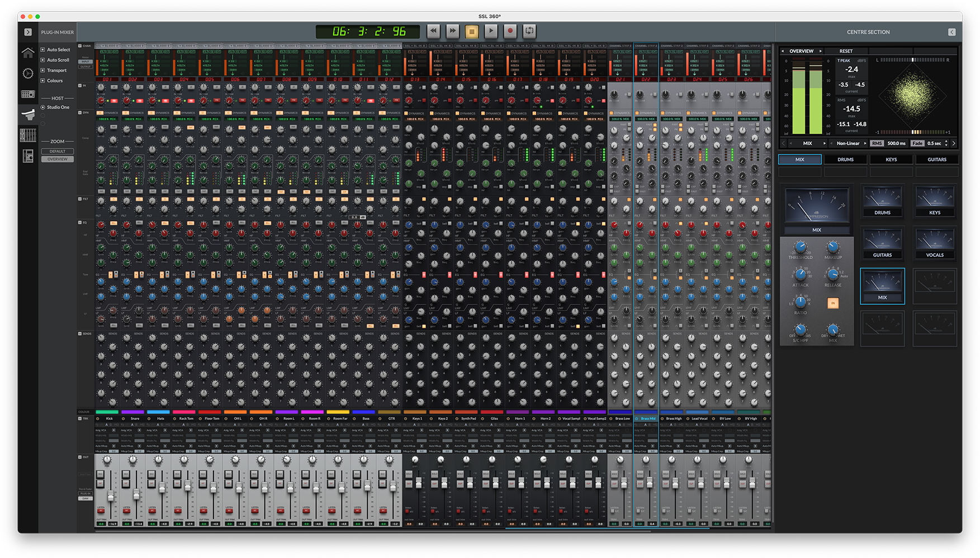Image resolution: width=980 pixels, height=558 pixels.
Task: Click the Home icon in the left sidebar
Action: tap(27, 53)
